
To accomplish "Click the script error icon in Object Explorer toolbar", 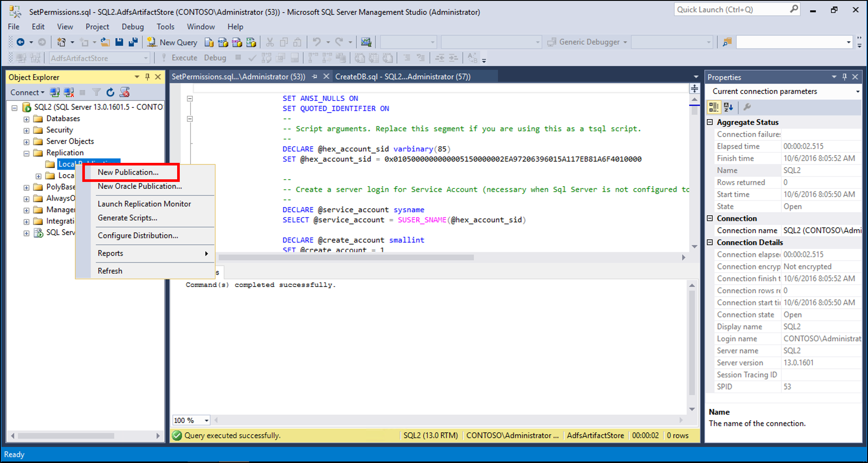I will [x=125, y=92].
